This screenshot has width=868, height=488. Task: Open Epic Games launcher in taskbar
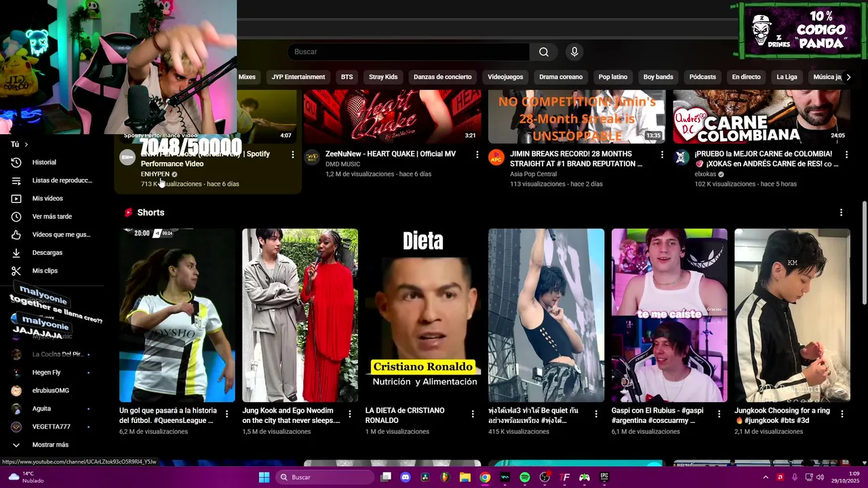tap(604, 478)
